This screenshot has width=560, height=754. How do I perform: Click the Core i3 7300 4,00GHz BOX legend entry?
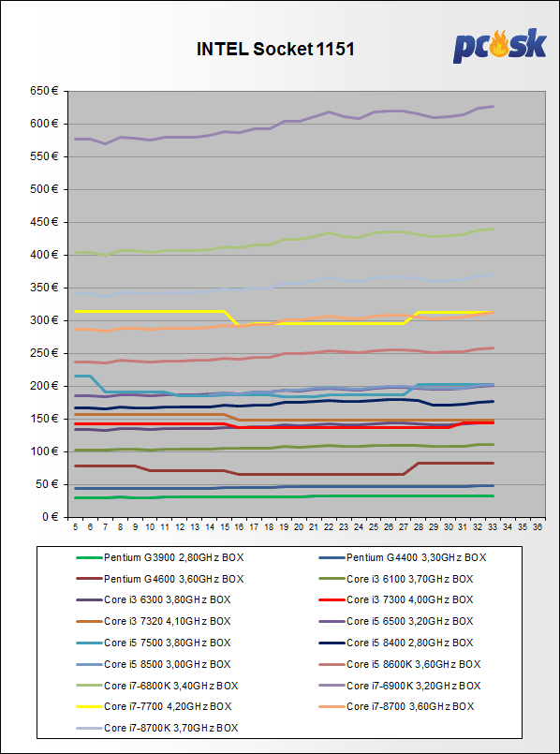pyautogui.click(x=396, y=599)
